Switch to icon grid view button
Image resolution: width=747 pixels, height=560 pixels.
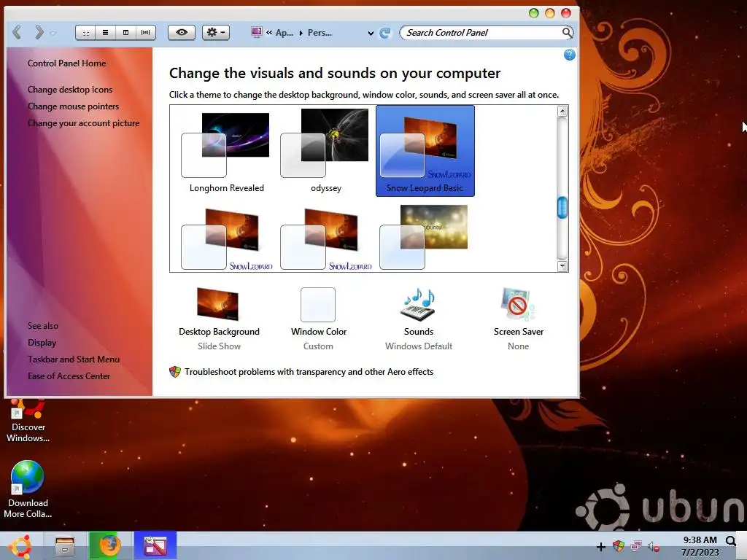[86, 32]
